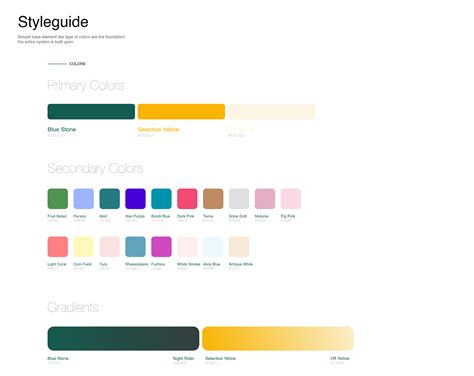Click the 'Gradients' heading
This screenshot has height=376, width=474.
[x=73, y=307]
